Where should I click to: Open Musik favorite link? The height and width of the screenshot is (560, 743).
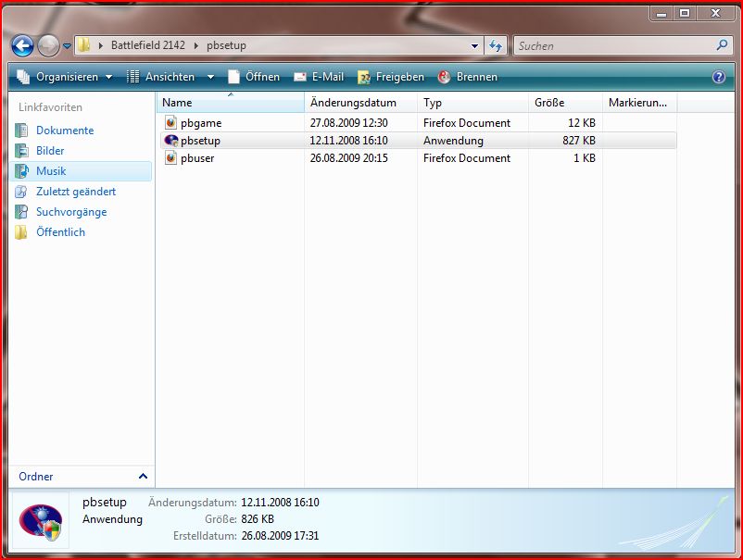(51, 171)
